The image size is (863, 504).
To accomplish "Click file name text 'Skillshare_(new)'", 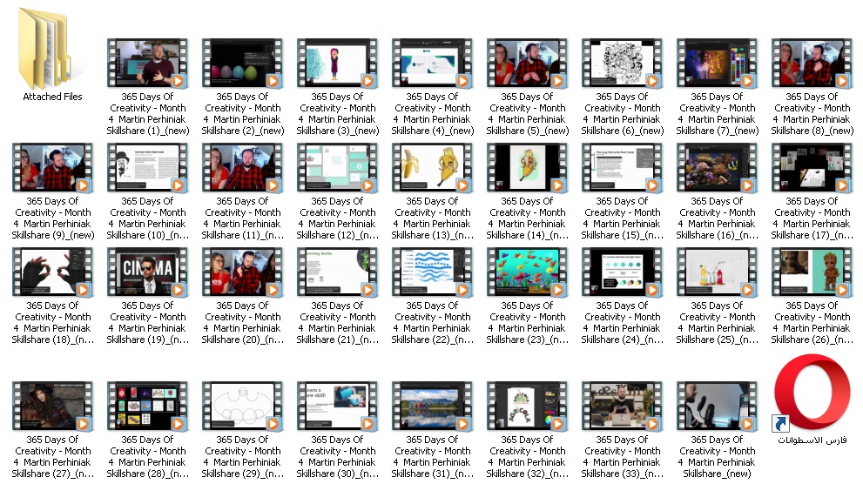I will [x=718, y=474].
